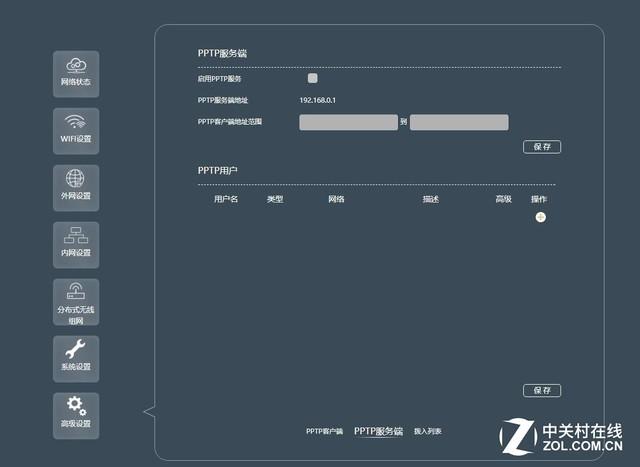This screenshot has width=640, height=467.
Task: Select 分布式无线组网 mesh networking
Action: coord(76,302)
